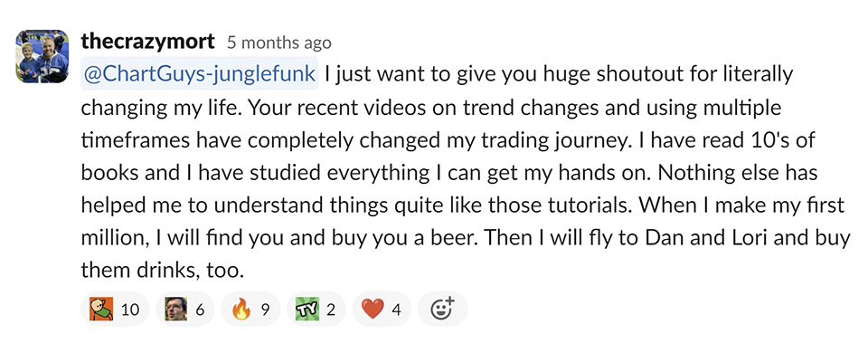Open the @ChartGuys-junglefunk mention
The width and height of the screenshot is (868, 353).
[x=200, y=73]
